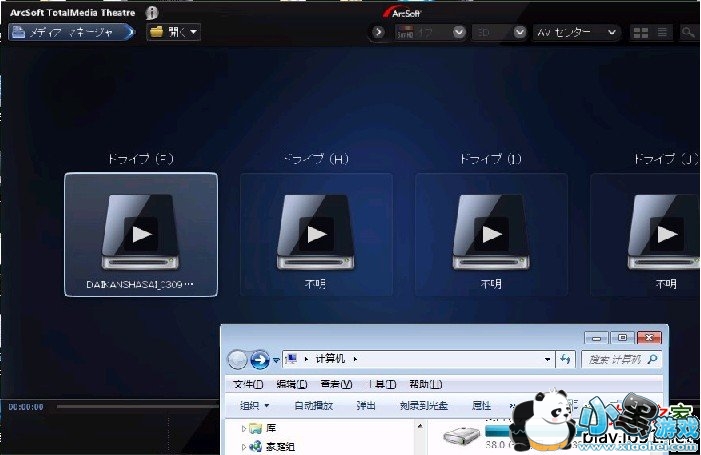The width and height of the screenshot is (701, 455).
Task: Click the メディア マネージャ button
Action: [x=72, y=32]
